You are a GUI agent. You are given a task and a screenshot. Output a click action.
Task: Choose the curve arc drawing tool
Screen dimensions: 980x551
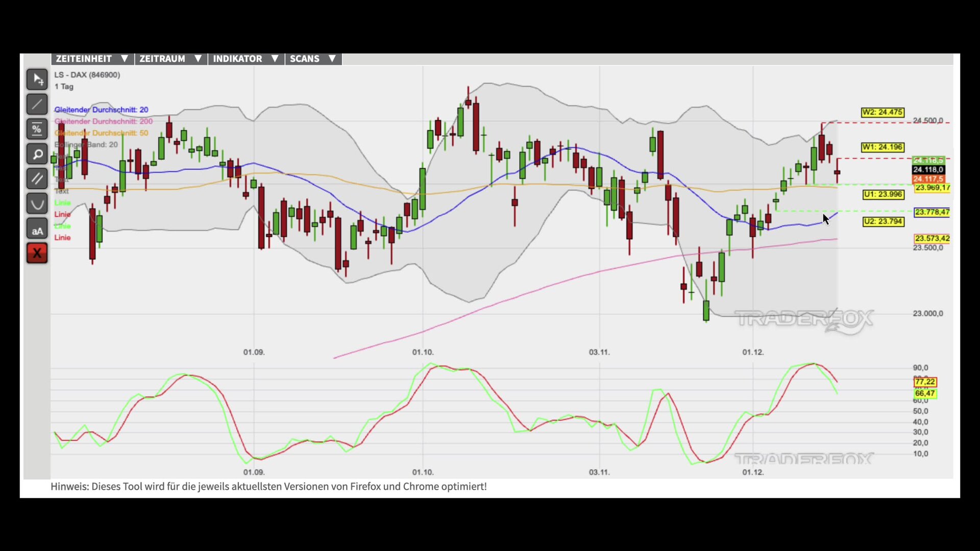pyautogui.click(x=37, y=204)
